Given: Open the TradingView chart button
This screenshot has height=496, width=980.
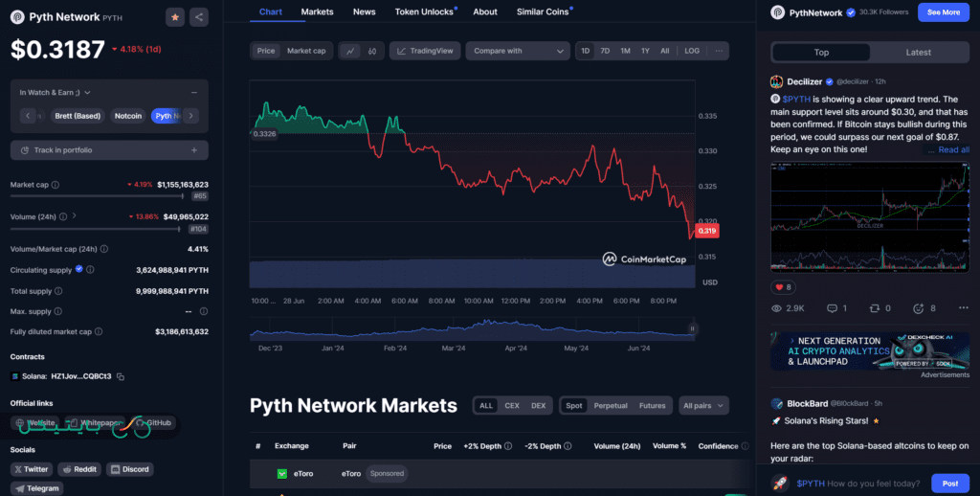Looking at the screenshot, I should tap(425, 52).
